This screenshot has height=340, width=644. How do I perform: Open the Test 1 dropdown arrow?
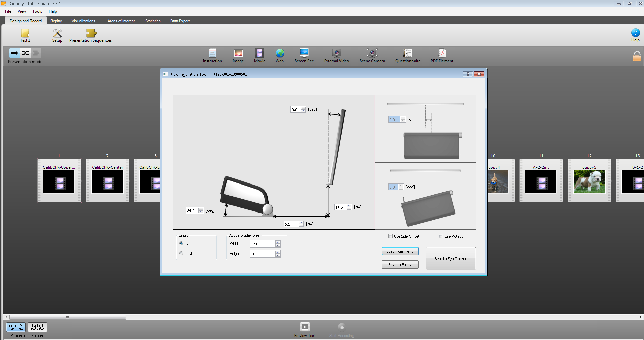click(x=47, y=35)
